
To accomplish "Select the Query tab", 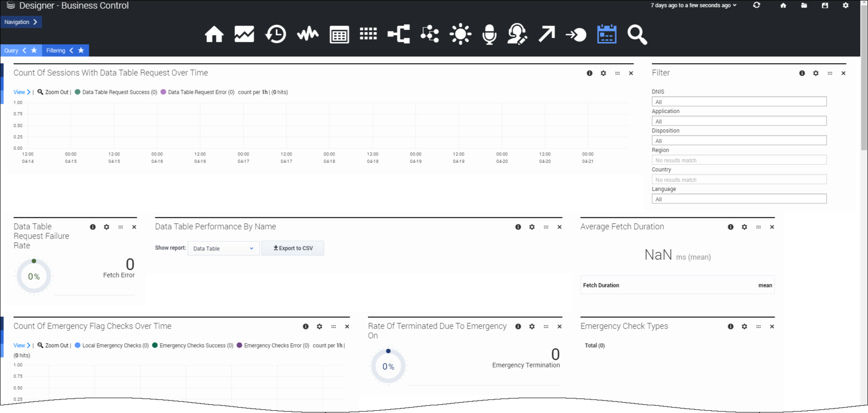I will point(11,51).
